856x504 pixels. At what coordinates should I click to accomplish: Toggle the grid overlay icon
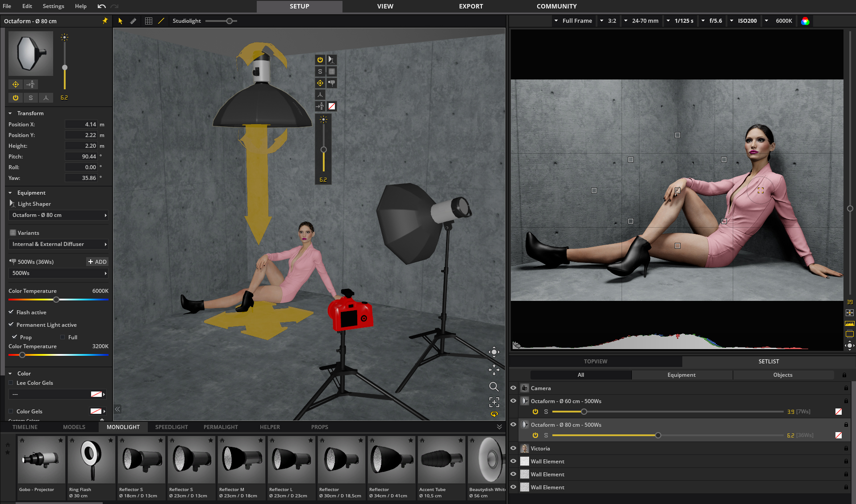pos(149,21)
